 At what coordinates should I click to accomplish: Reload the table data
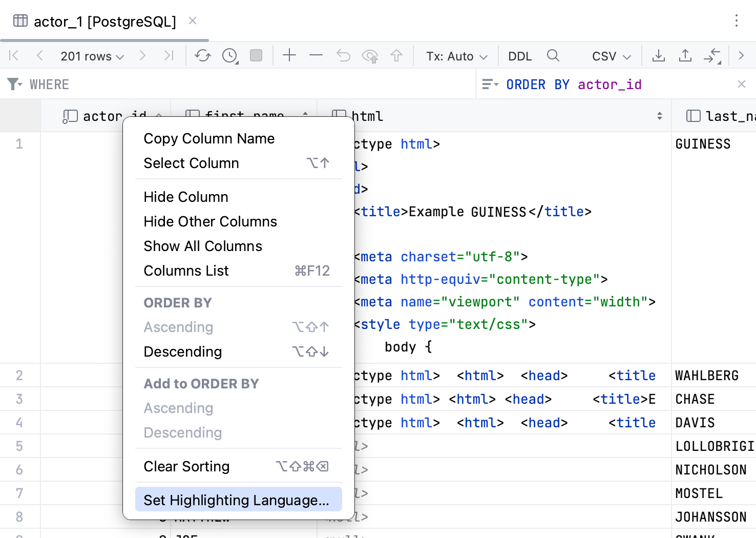pyautogui.click(x=202, y=55)
